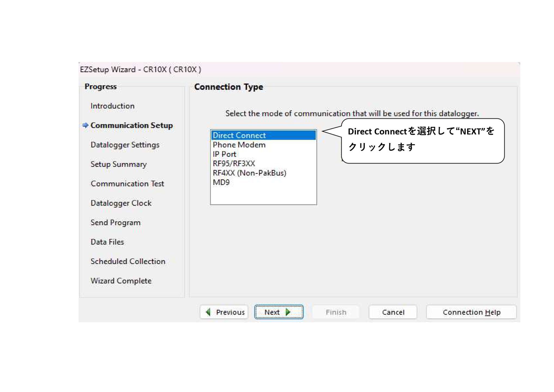Click the Communication Test progress step
554x392 pixels.
[x=127, y=184]
